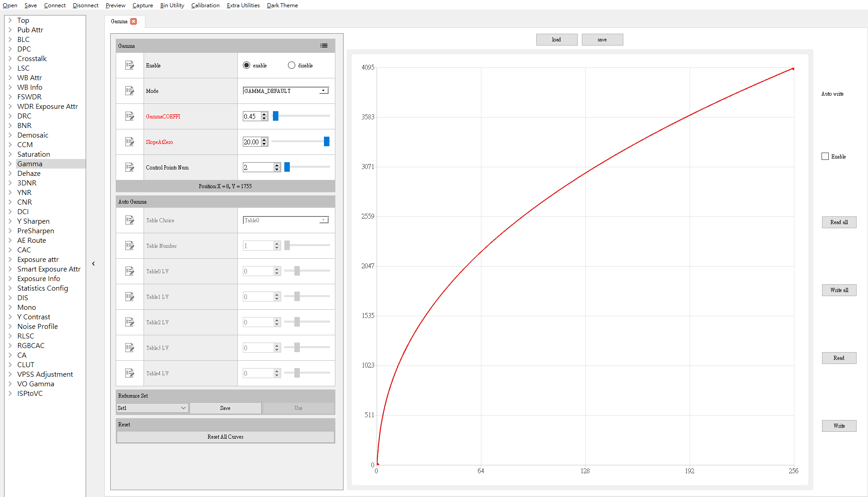
Task: Tick the Auto write Enable checkbox
Action: tap(825, 156)
